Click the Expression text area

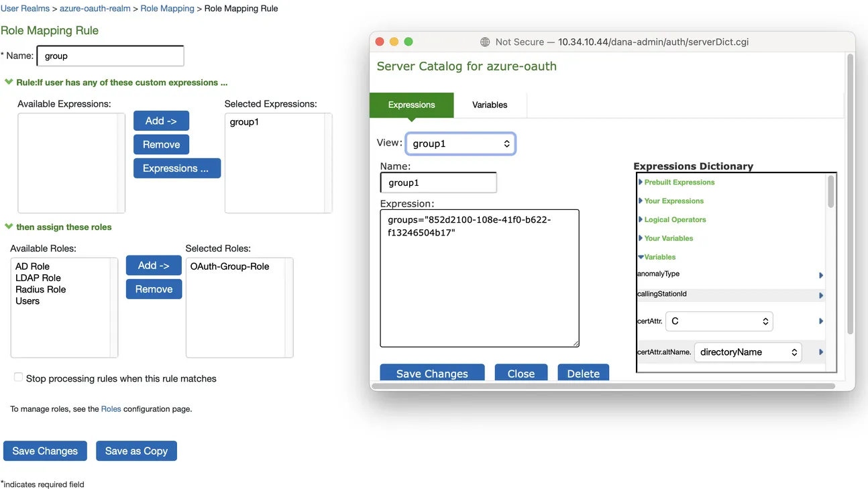tap(480, 278)
